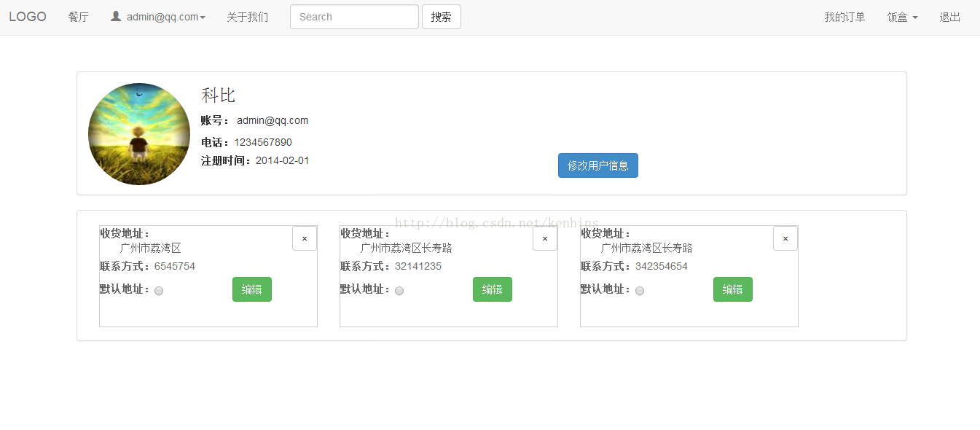Click contact number 6545754
Screen dimensions: 980x430
[x=175, y=266]
